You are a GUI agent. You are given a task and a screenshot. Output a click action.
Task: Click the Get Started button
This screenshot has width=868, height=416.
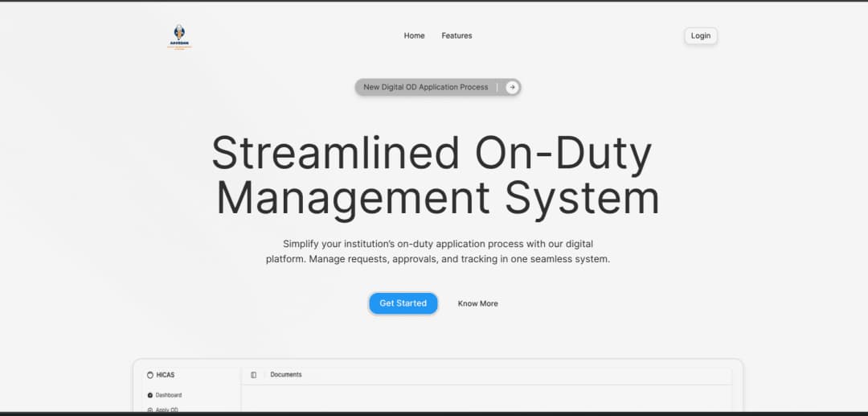(x=403, y=303)
